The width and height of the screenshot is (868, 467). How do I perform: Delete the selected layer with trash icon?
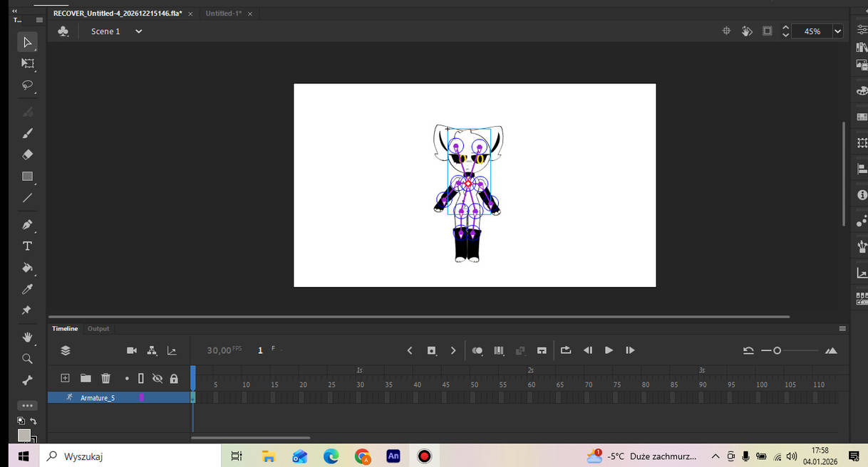pos(105,379)
